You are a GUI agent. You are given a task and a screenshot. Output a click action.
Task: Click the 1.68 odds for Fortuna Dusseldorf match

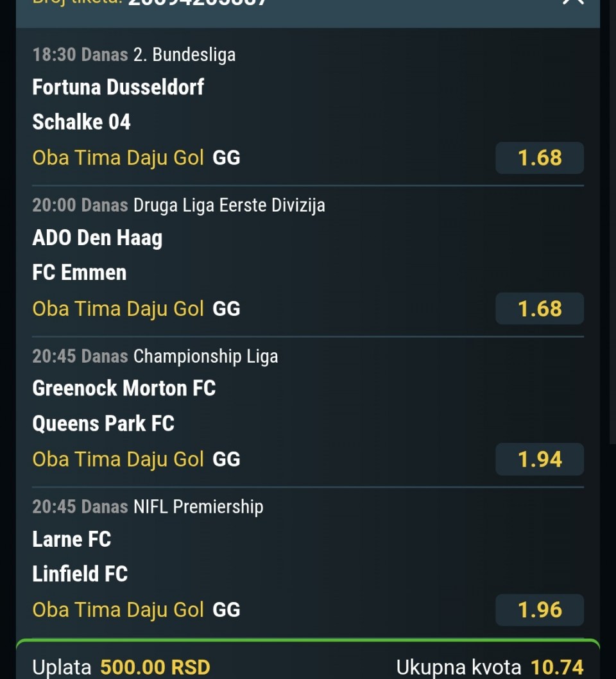pyautogui.click(x=540, y=158)
